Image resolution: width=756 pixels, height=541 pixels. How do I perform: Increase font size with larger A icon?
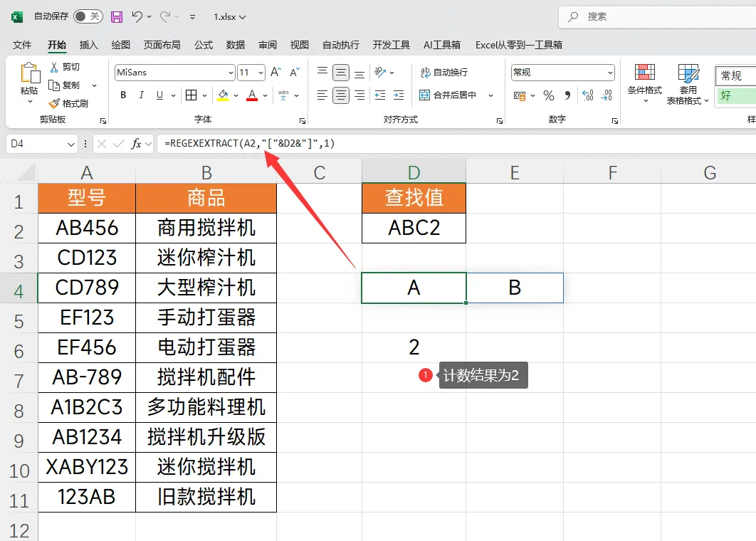coord(275,73)
